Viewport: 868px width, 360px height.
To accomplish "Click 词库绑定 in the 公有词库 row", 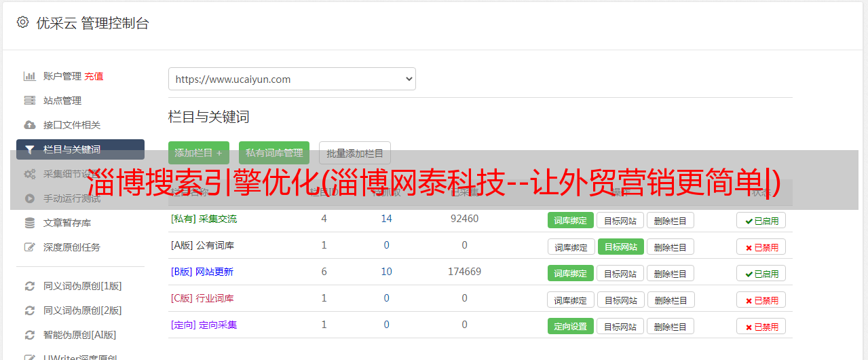I will [571, 247].
